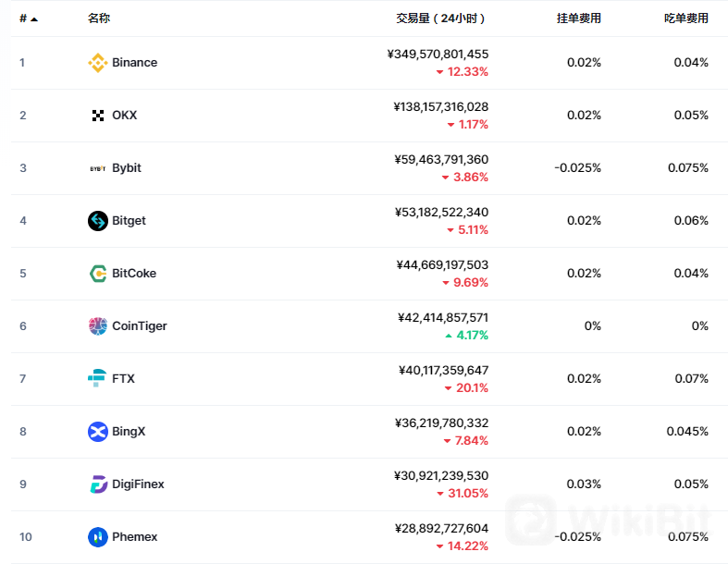Click the Binance logo icon

coord(97,63)
